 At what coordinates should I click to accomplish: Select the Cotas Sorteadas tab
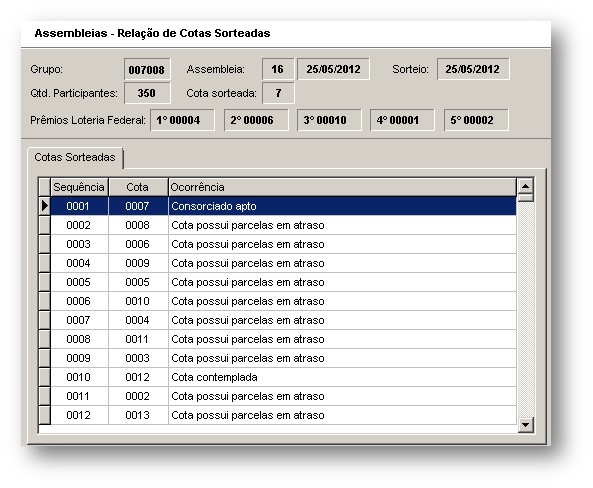[x=75, y=157]
